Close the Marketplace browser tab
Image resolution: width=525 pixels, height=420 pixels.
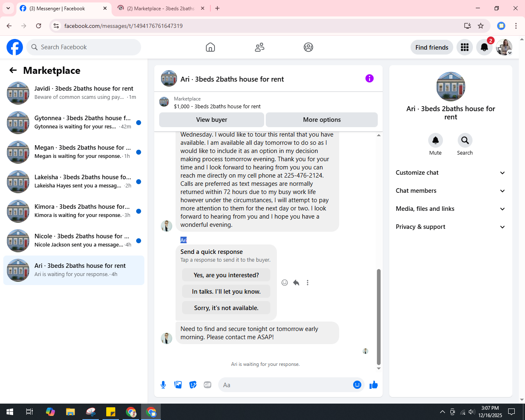203,8
